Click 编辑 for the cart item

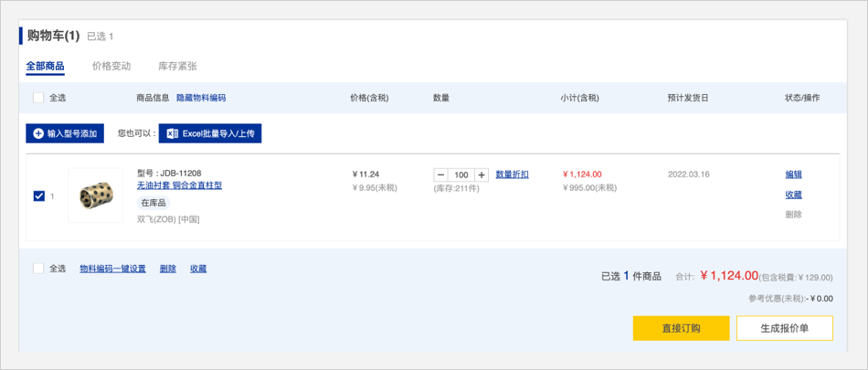click(x=793, y=174)
